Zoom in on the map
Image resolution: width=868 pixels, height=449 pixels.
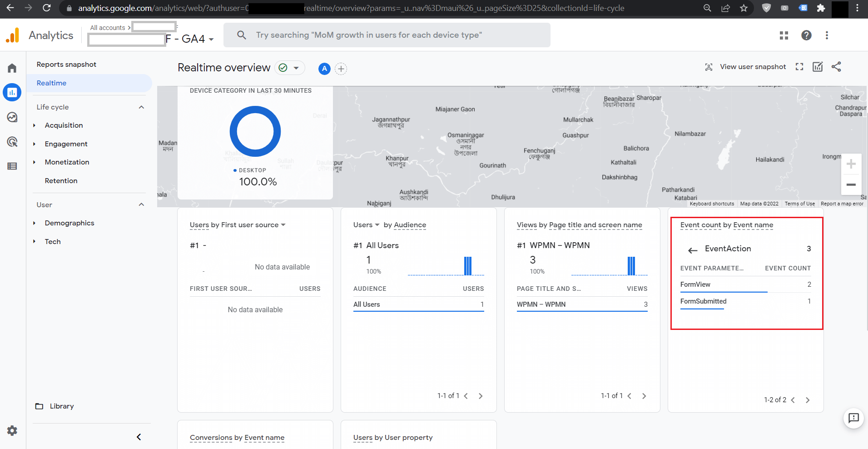click(x=851, y=164)
